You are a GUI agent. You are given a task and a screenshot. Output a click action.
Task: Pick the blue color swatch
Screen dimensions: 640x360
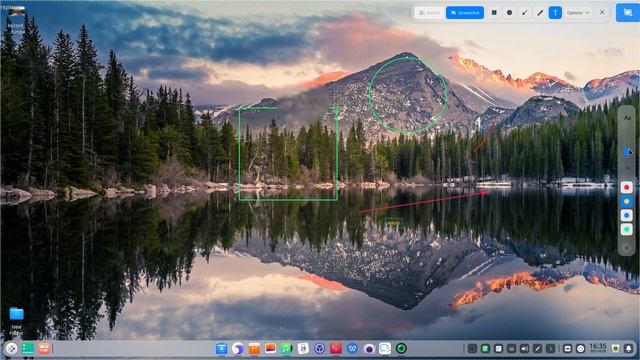[x=627, y=215]
